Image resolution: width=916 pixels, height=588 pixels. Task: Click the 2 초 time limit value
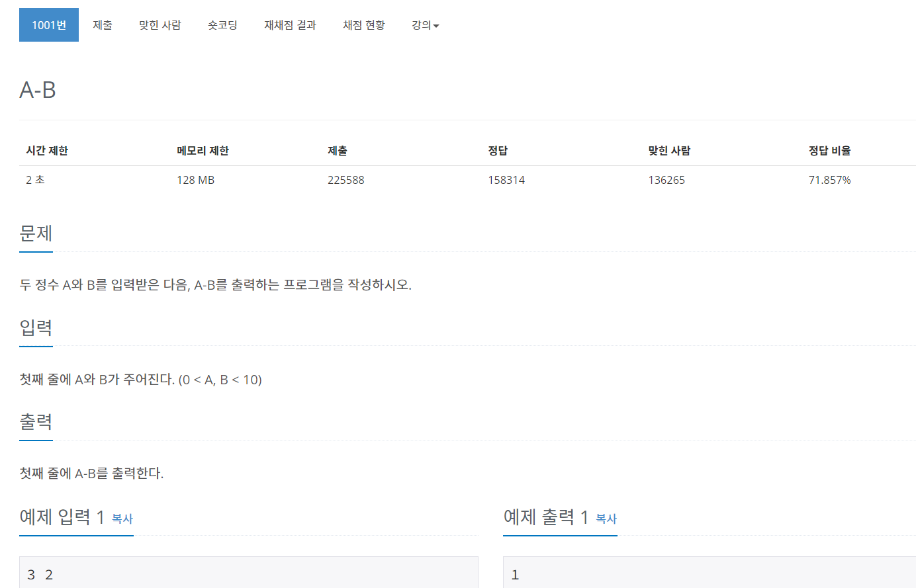(35, 180)
